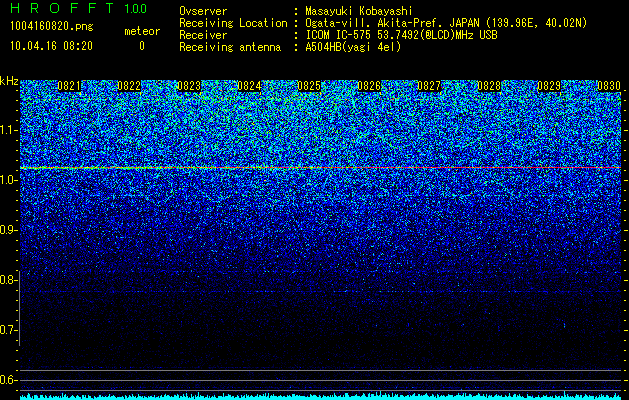
Task: Select the filename 1004160820.png
Action: point(51,26)
